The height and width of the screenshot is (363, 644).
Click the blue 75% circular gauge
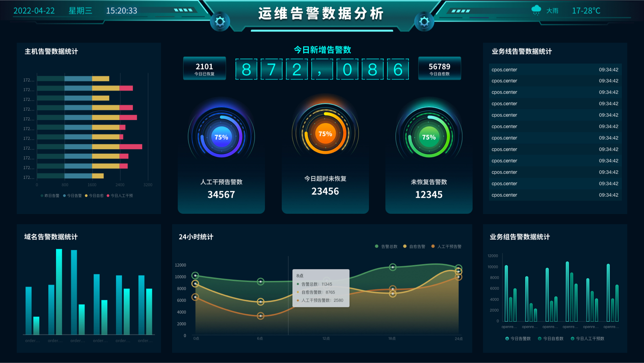point(221,137)
